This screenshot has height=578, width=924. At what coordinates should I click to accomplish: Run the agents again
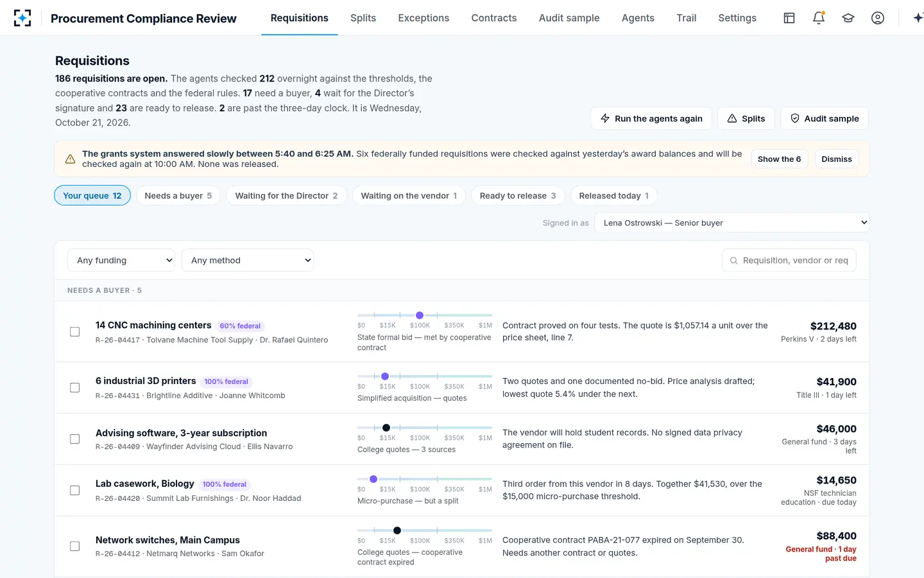pyautogui.click(x=651, y=118)
